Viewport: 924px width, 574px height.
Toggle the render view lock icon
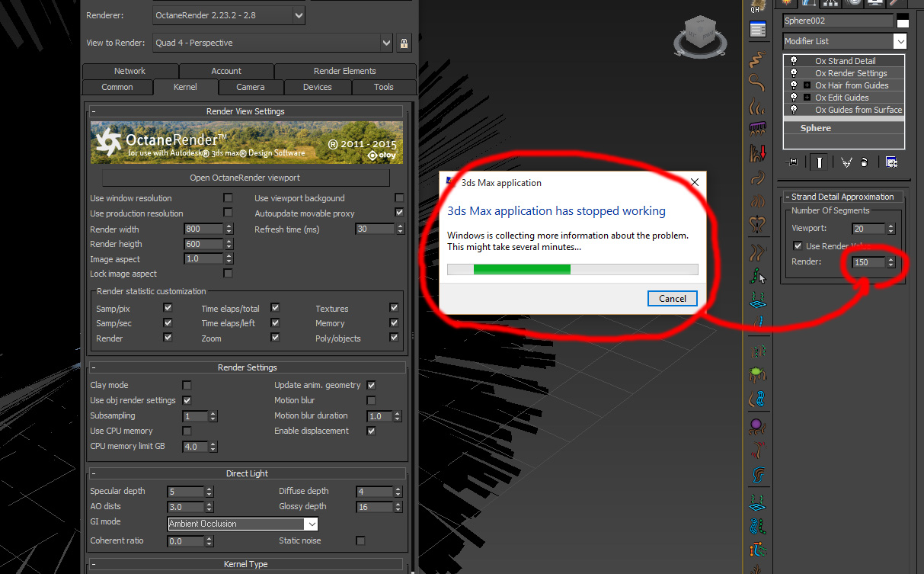(404, 43)
